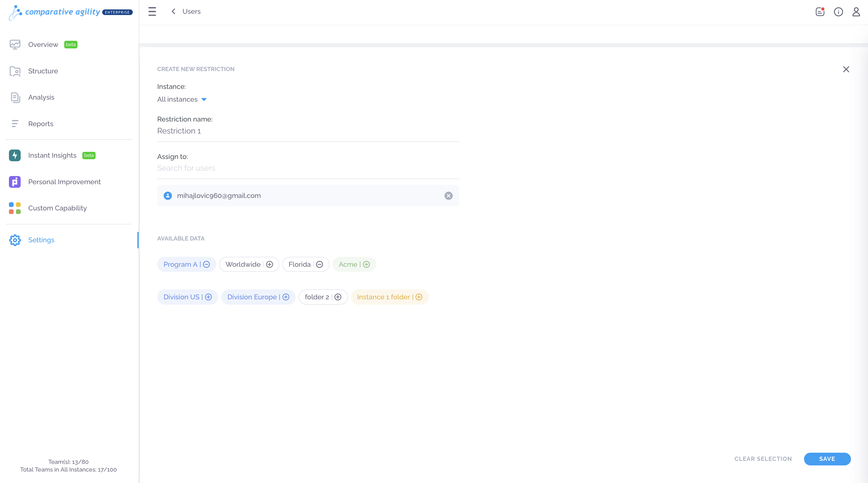The width and height of the screenshot is (868, 483).
Task: Click the Instant Insights beta badge
Action: coord(89,155)
